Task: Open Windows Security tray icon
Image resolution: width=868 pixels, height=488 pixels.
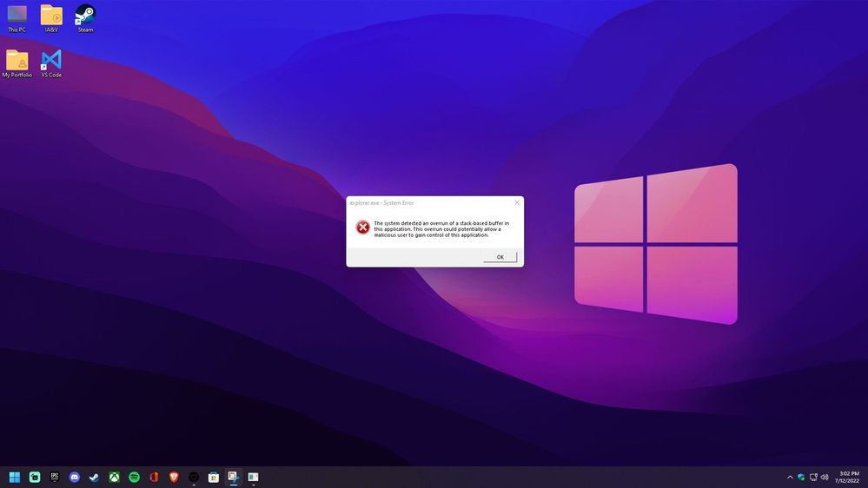Action: click(x=801, y=477)
